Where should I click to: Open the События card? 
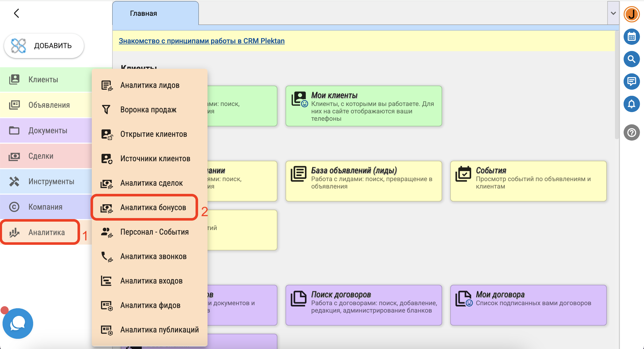point(528,181)
